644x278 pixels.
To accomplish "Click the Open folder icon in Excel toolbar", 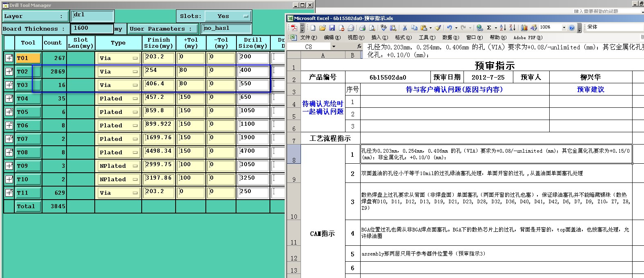I will (322, 27).
